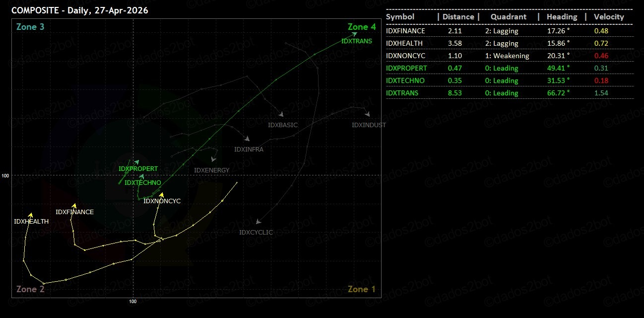
Task: Click the IDXINFRA gray arrowhead marker
Action: click(x=245, y=138)
